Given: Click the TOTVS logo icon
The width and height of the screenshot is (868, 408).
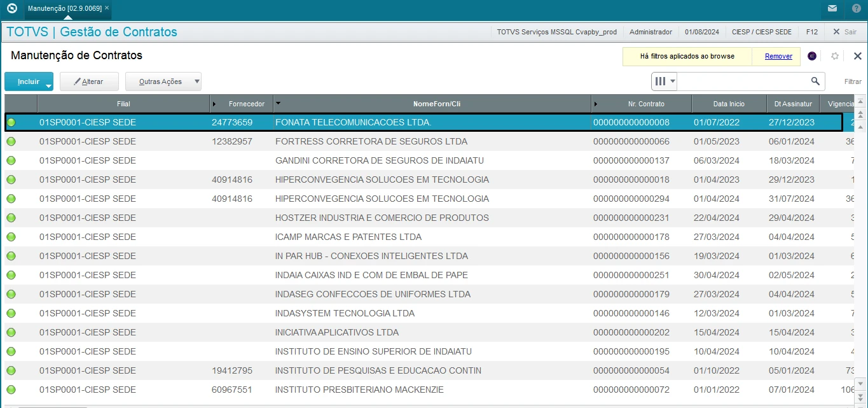Looking at the screenshot, I should pyautogui.click(x=11, y=8).
